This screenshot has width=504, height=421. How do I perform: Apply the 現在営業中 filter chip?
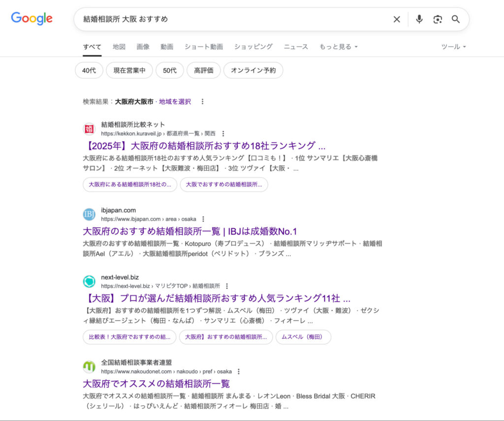click(x=129, y=70)
